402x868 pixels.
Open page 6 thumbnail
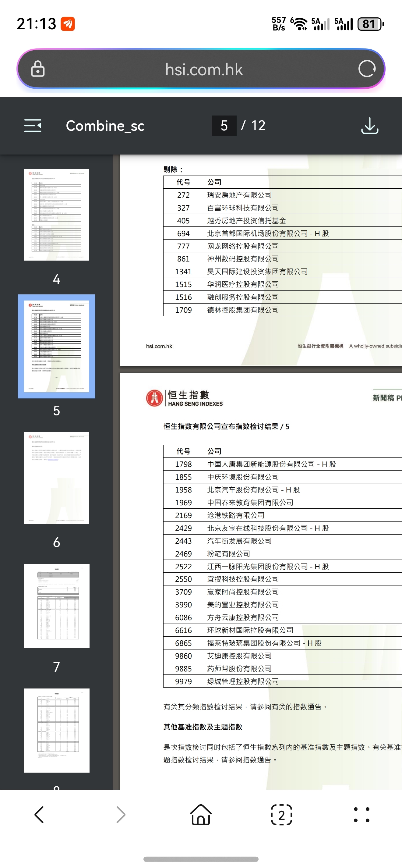pyautogui.click(x=57, y=478)
